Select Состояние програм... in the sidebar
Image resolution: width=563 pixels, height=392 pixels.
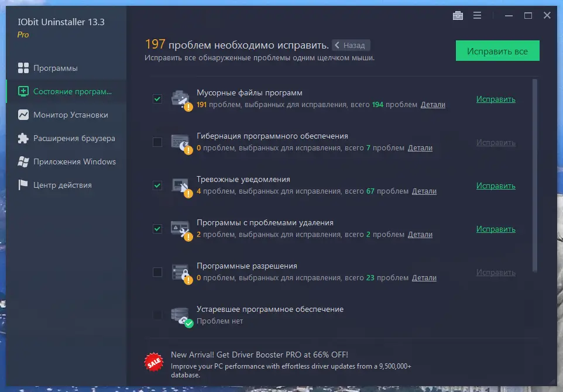tap(66, 91)
